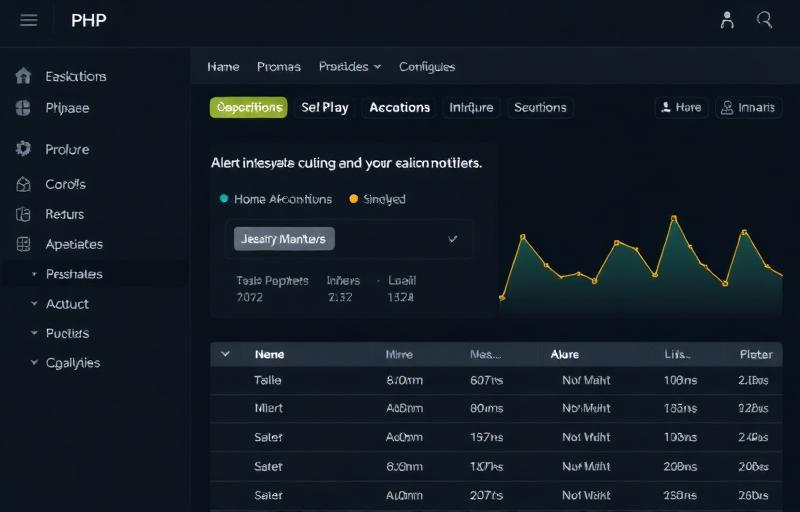Click the green Oapcritions button
This screenshot has height=512, width=800.
coord(248,107)
